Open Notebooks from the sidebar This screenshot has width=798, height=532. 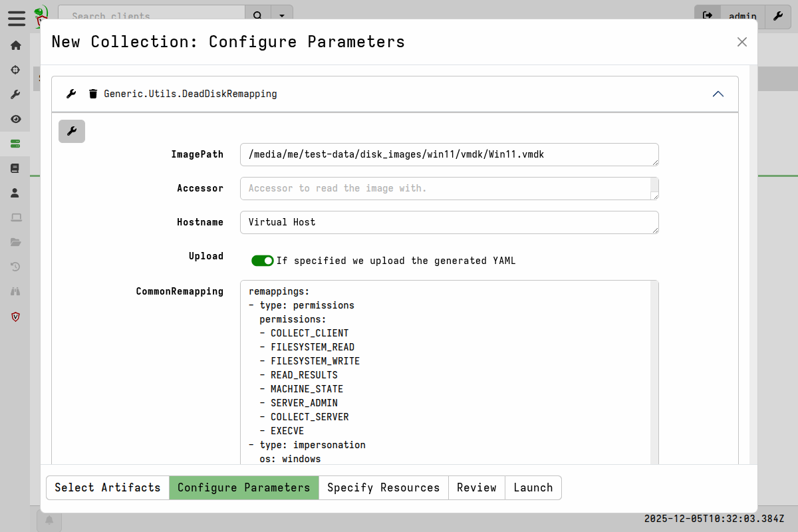[x=15, y=168]
